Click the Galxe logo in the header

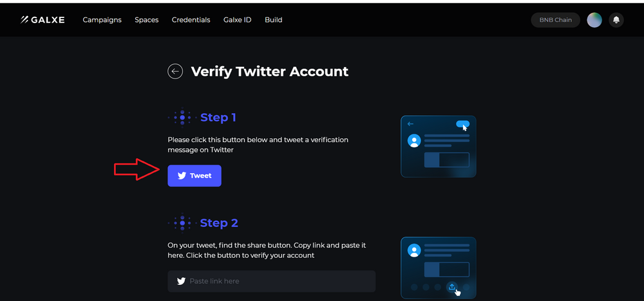coord(43,20)
